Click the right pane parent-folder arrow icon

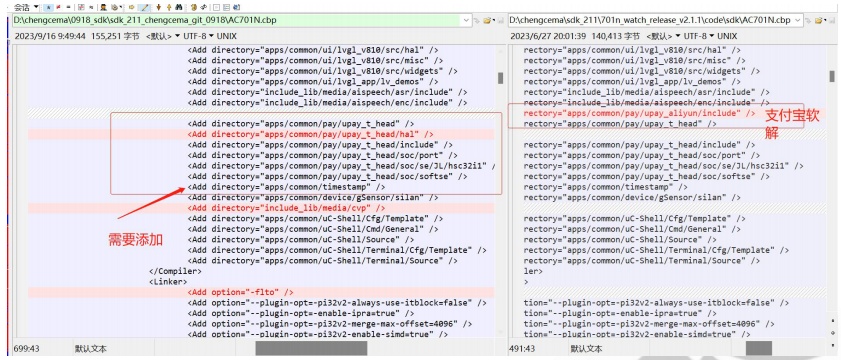pyautogui.click(x=808, y=20)
